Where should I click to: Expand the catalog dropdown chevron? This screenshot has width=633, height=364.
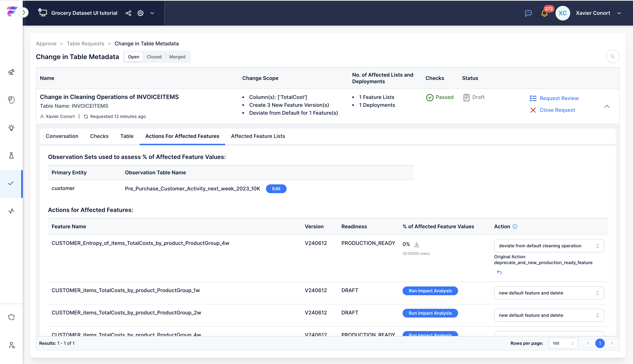152,13
